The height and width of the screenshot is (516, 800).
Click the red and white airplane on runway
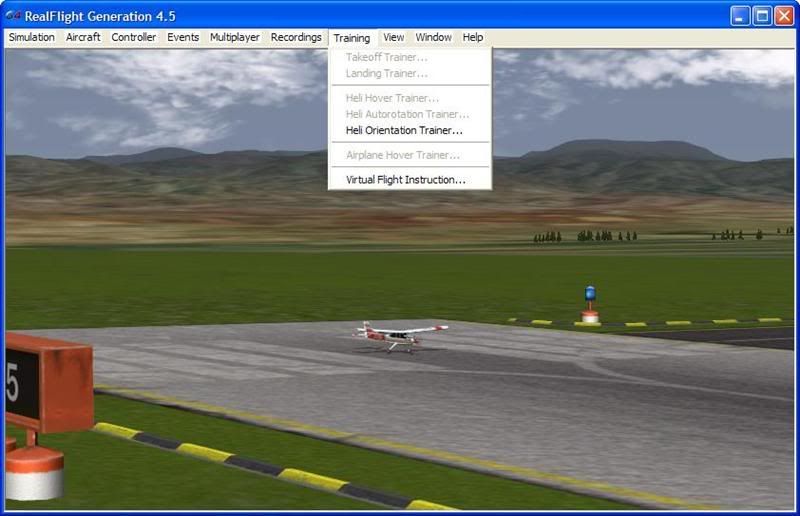[399, 337]
